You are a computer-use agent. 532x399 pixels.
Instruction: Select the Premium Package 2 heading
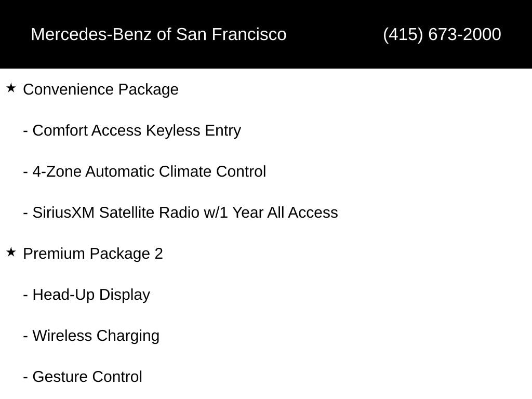[93, 254]
